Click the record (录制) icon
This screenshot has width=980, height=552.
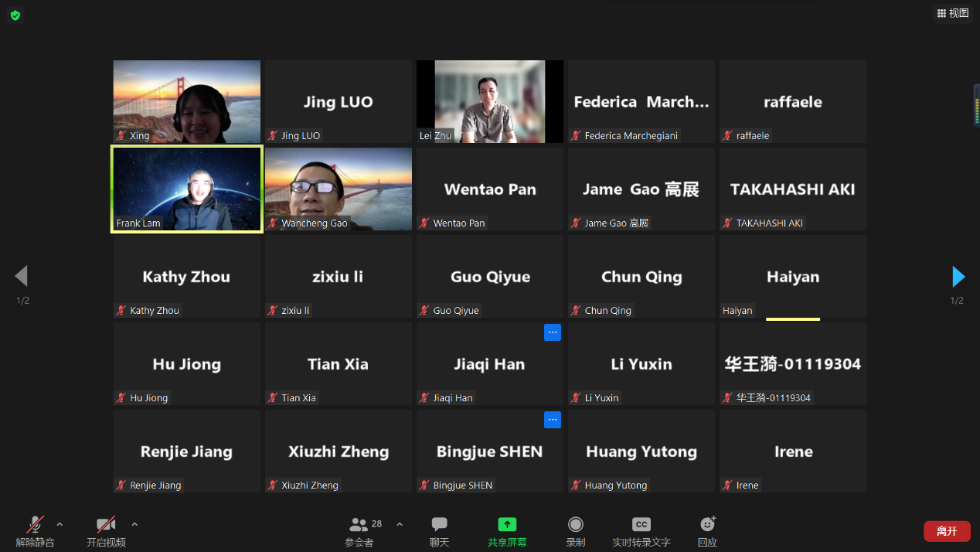pyautogui.click(x=575, y=530)
